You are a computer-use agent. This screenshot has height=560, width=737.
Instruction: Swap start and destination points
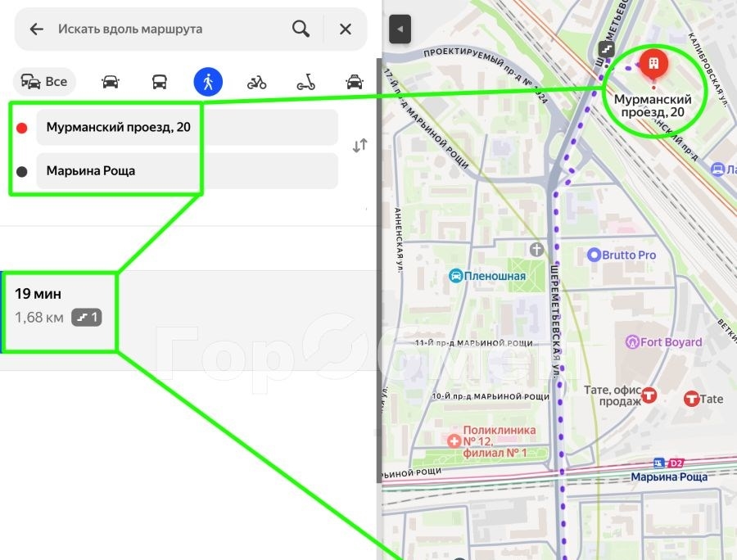point(359,146)
